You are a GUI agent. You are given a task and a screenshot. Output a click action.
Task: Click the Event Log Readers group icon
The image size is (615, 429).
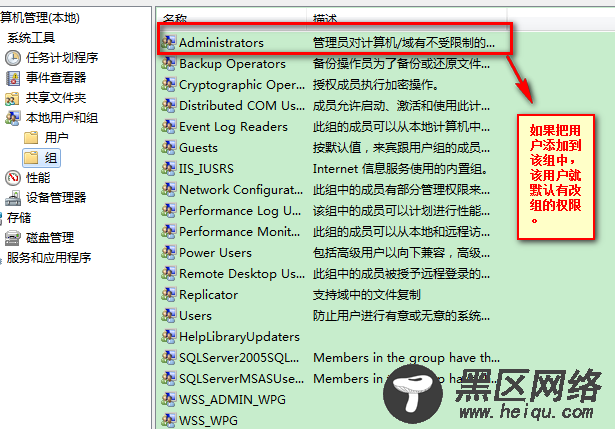click(169, 126)
